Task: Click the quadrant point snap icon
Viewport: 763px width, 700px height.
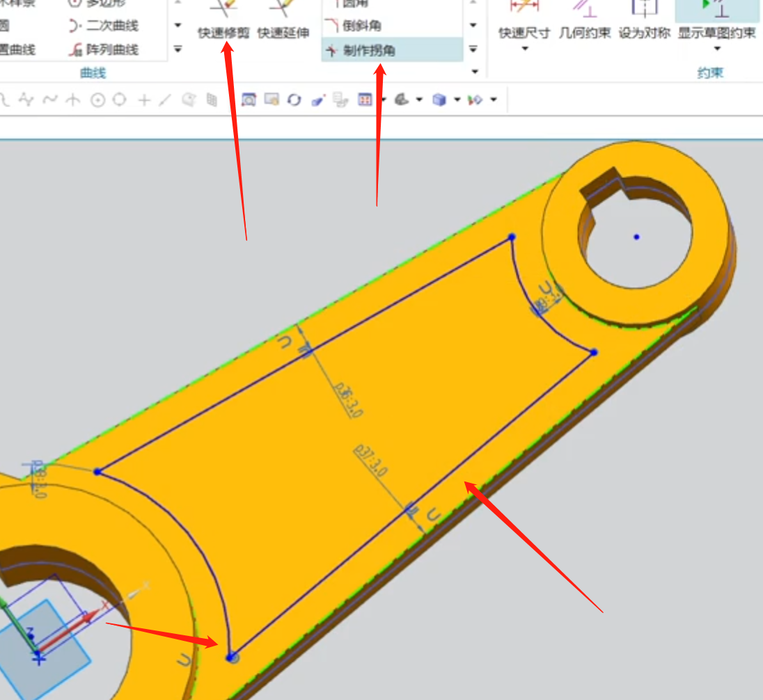Action: tap(119, 100)
